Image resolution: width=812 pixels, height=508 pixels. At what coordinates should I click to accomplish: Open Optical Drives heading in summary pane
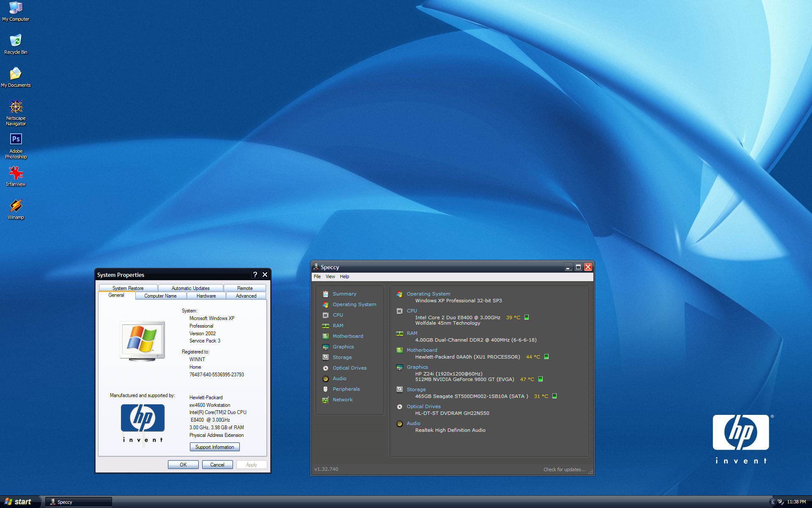(x=423, y=406)
